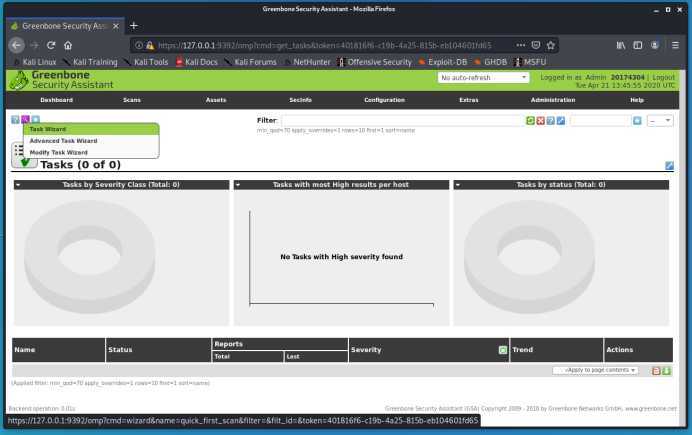Viewport: 692px width, 435px height.
Task: Click the create new filter star icon
Action: pyautogui.click(x=637, y=120)
